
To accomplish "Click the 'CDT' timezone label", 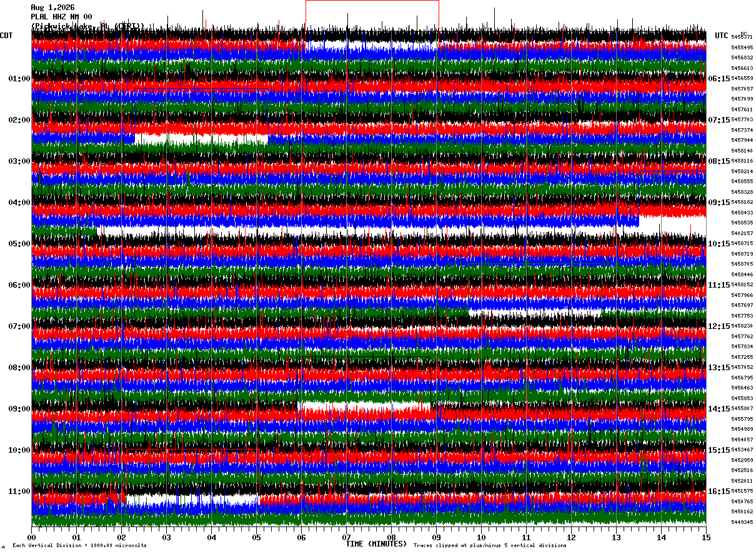I will pos(6,36).
